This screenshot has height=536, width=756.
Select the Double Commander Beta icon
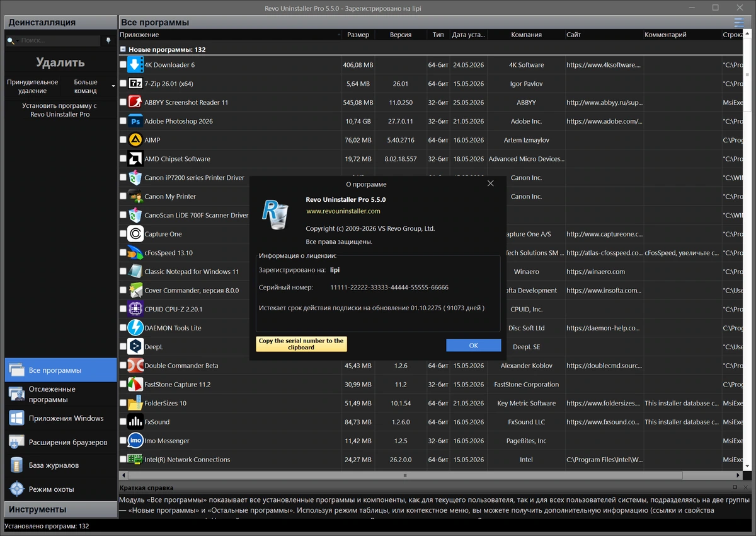[x=135, y=366]
